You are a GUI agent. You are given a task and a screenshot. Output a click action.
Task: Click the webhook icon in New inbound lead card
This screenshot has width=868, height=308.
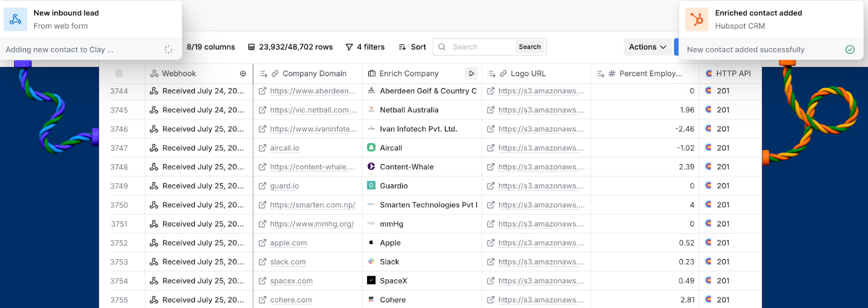click(x=15, y=20)
